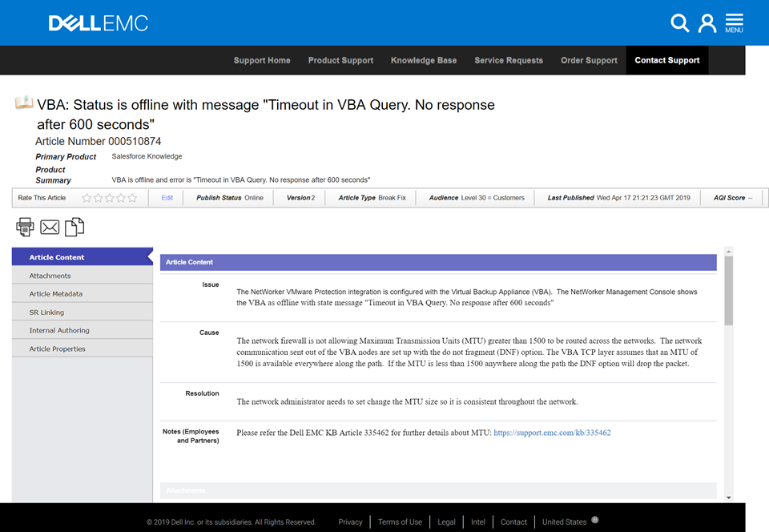Open Terms of Use footer link
The width and height of the screenshot is (769, 532).
[x=401, y=522]
